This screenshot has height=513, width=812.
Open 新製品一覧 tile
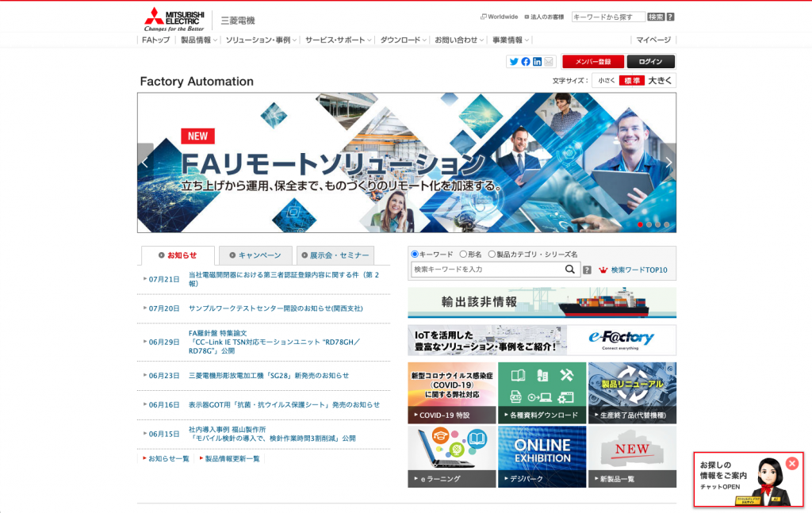click(x=632, y=457)
